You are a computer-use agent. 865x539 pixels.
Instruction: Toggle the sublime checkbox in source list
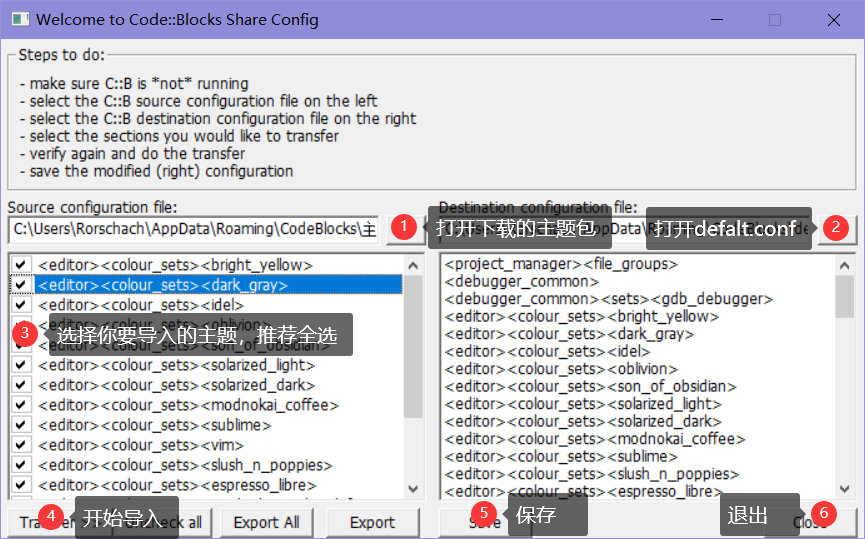pos(20,425)
